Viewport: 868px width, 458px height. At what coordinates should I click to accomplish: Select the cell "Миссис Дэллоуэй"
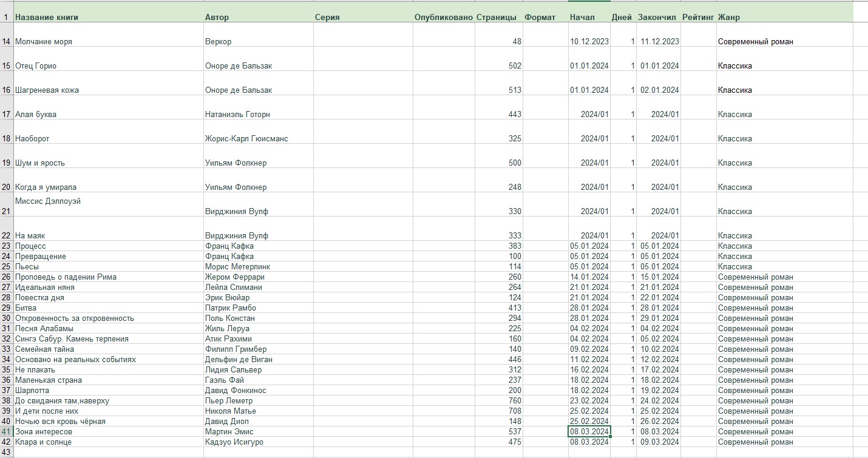[108, 204]
